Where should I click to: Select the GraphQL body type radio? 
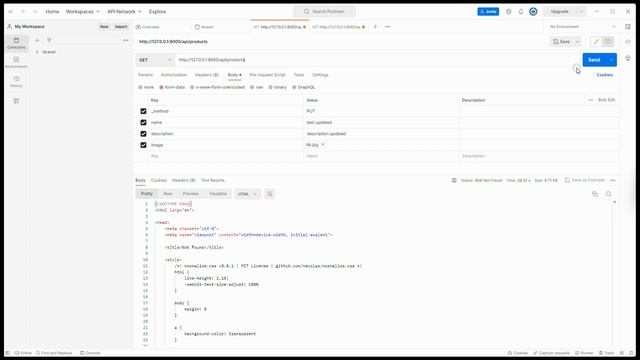coord(294,87)
